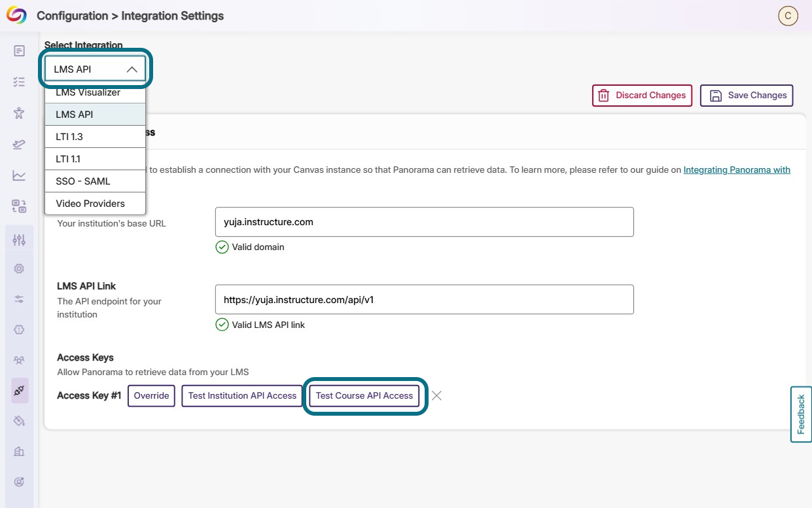Viewport: 812px width, 508px height.
Task: Click the Configuration > Integration Settings breadcrumb
Action: [130, 16]
